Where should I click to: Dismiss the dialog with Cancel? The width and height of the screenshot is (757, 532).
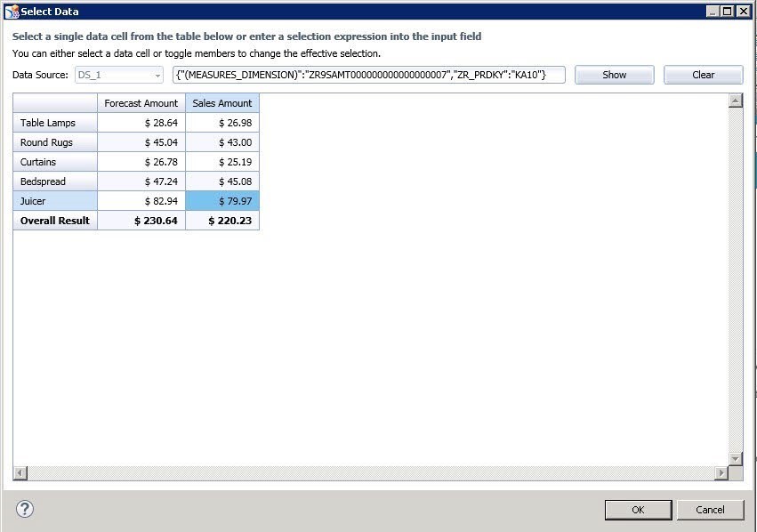pyautogui.click(x=710, y=510)
